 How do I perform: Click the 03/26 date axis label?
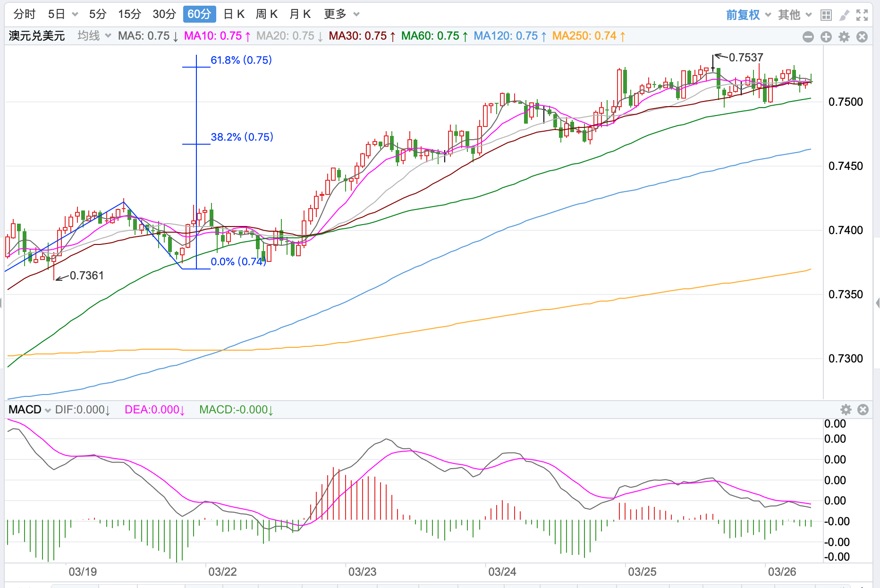tap(782, 572)
